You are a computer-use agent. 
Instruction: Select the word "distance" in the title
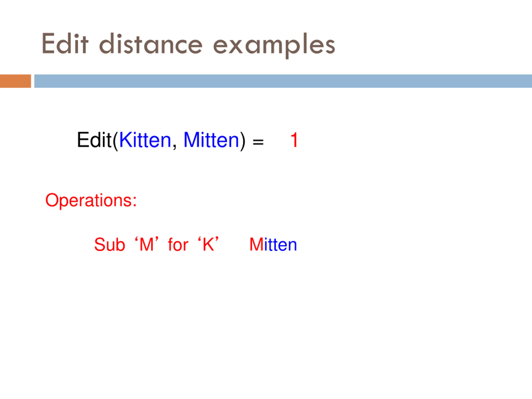151,44
